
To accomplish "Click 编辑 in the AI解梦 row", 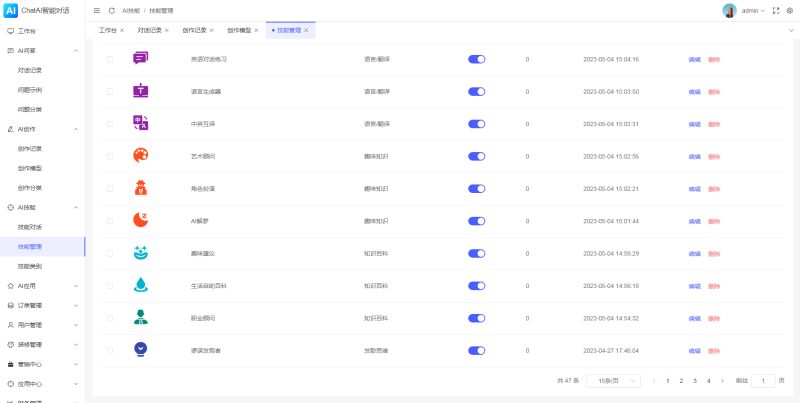I will (x=694, y=221).
